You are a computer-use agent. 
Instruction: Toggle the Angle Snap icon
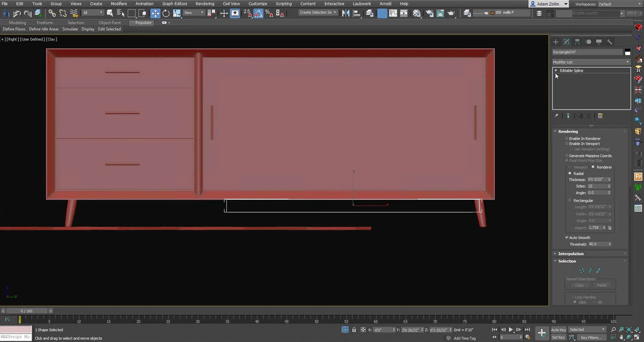[x=258, y=13]
